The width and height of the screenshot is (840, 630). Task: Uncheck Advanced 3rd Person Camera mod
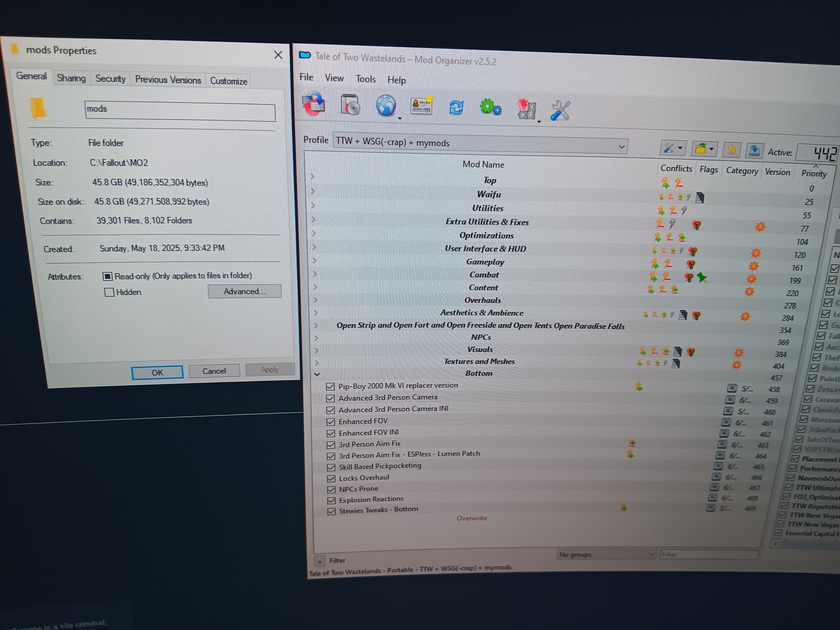pyautogui.click(x=330, y=398)
